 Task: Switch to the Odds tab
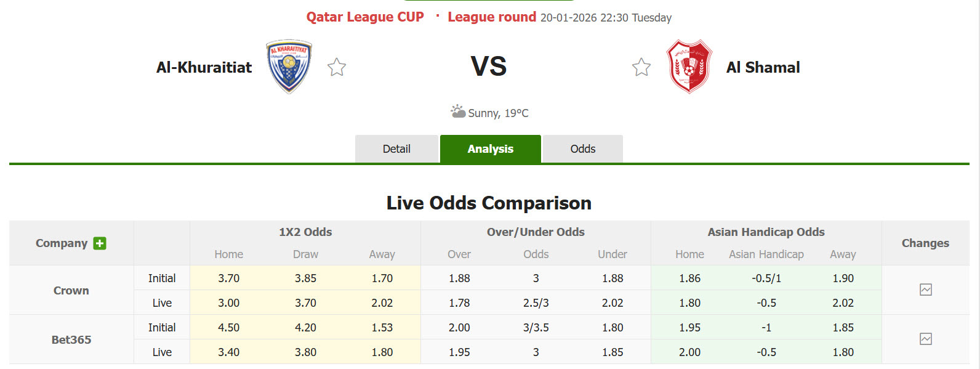[x=582, y=148]
